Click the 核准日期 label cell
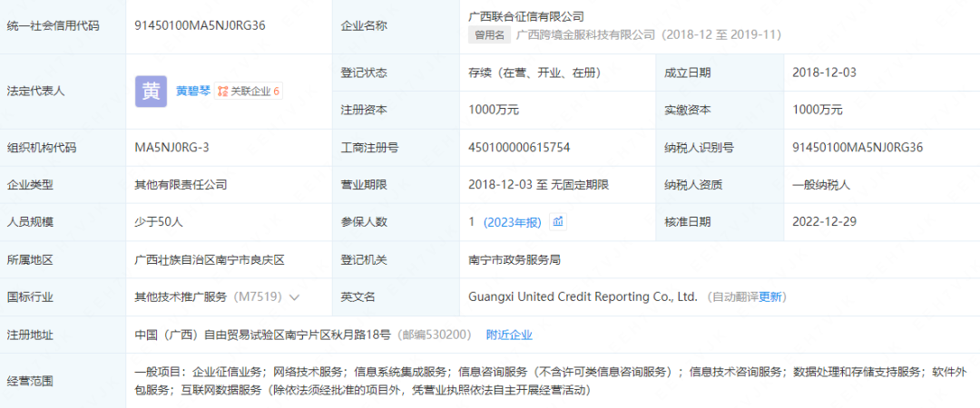The height and width of the screenshot is (408, 980). [x=720, y=222]
